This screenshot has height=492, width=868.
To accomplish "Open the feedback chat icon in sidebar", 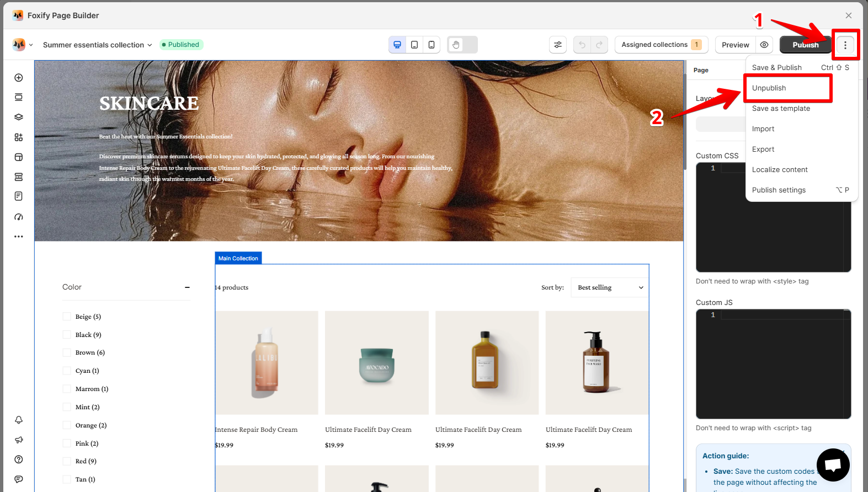I will click(x=19, y=479).
